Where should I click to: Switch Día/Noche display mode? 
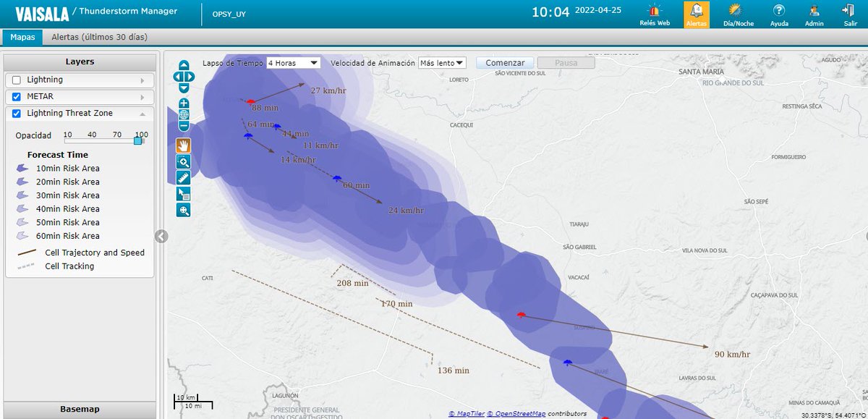click(x=739, y=14)
